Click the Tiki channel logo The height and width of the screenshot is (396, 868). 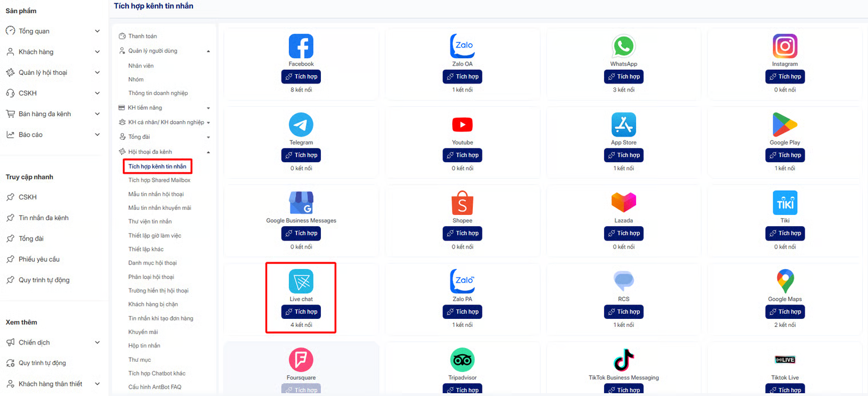pos(785,202)
